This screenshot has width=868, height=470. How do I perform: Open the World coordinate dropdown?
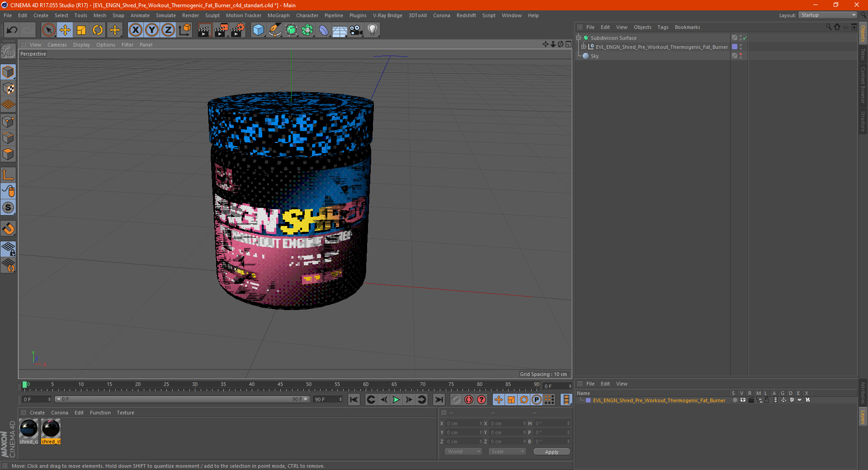pyautogui.click(x=463, y=451)
